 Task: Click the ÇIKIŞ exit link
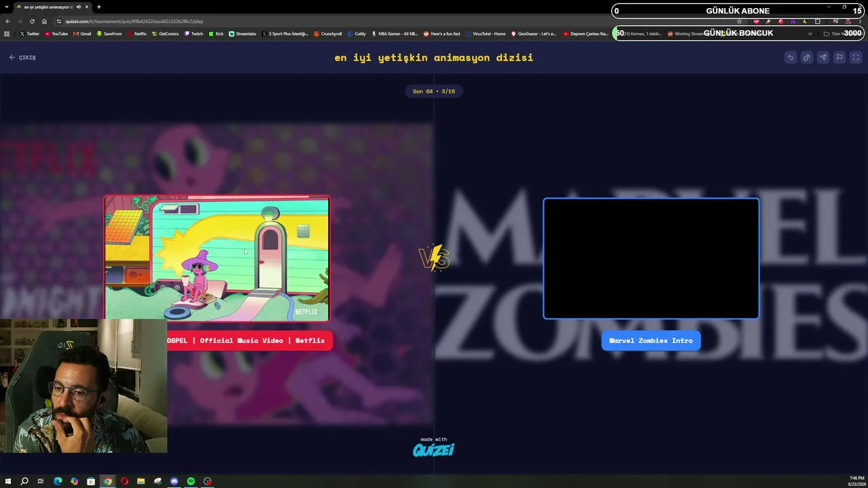click(22, 58)
